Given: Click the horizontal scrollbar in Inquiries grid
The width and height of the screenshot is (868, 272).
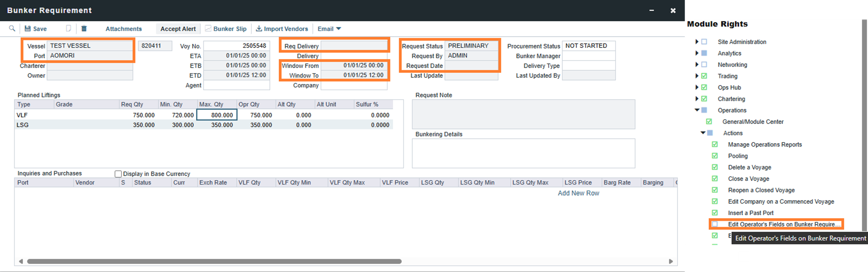Looking at the screenshot, I should [x=214, y=261].
